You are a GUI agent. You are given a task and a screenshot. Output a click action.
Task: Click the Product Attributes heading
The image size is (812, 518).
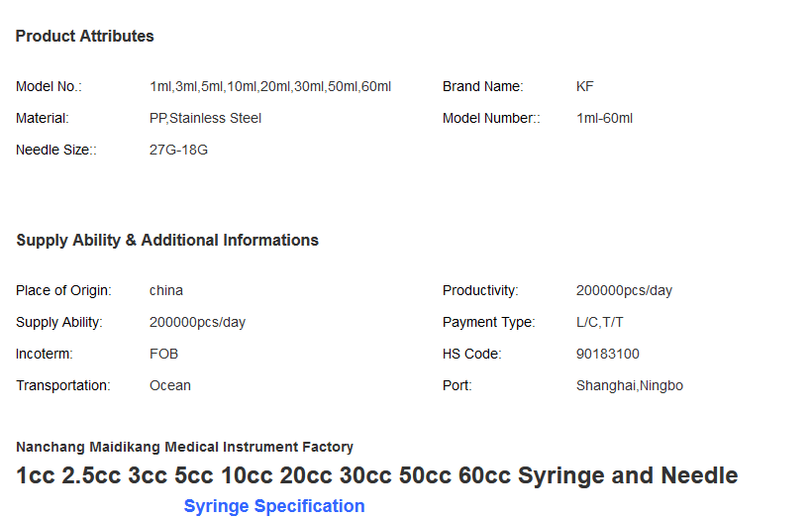[84, 37]
